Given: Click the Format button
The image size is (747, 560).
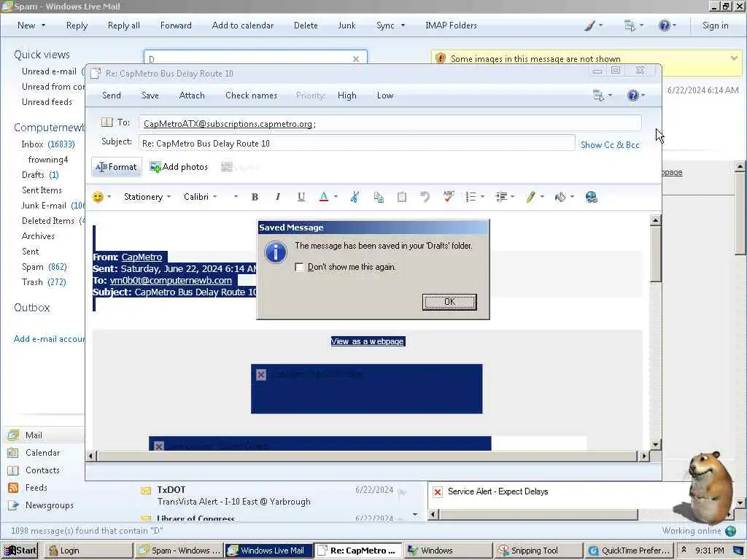Looking at the screenshot, I should pos(117,167).
